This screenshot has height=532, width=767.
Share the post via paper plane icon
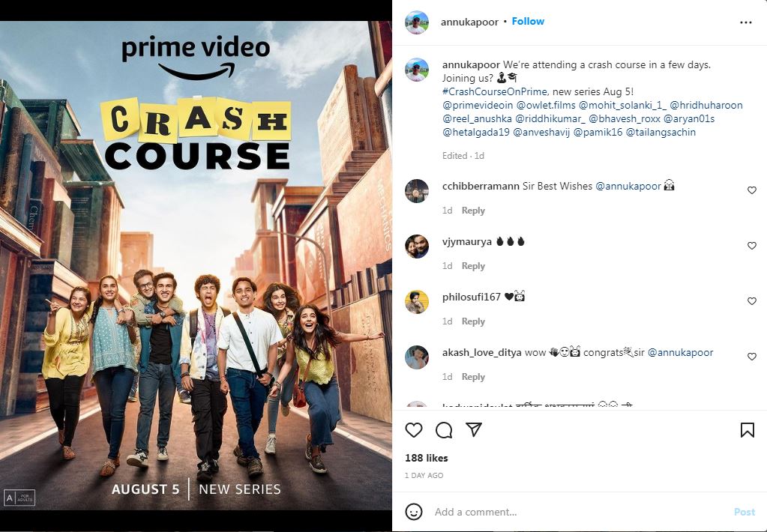[x=474, y=429]
